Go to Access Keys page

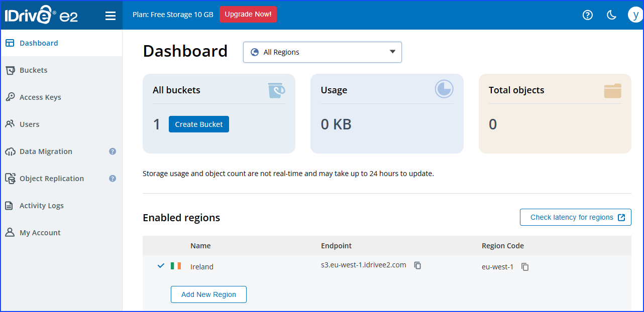pyautogui.click(x=40, y=97)
